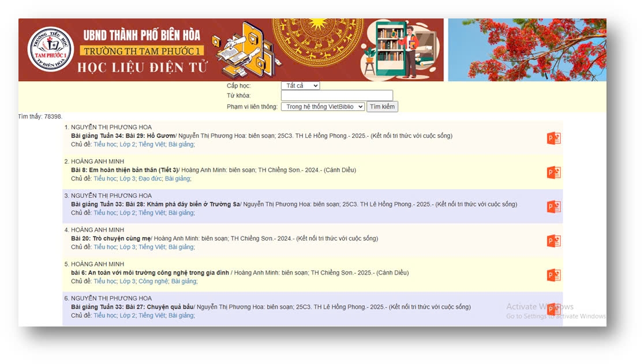
Task: Click the flamboyant flower banner image
Action: (x=527, y=50)
